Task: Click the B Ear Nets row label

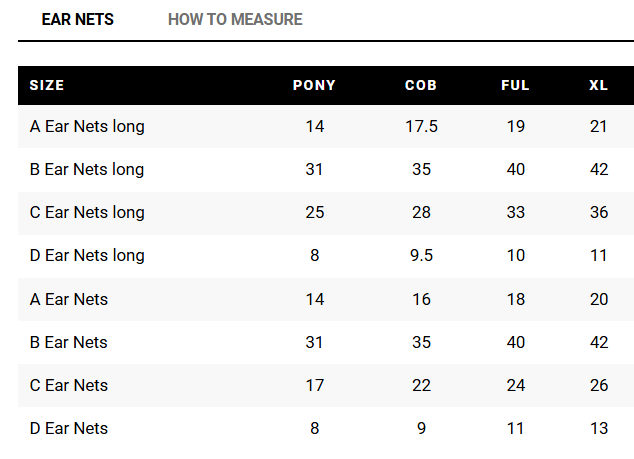Action: 69,343
